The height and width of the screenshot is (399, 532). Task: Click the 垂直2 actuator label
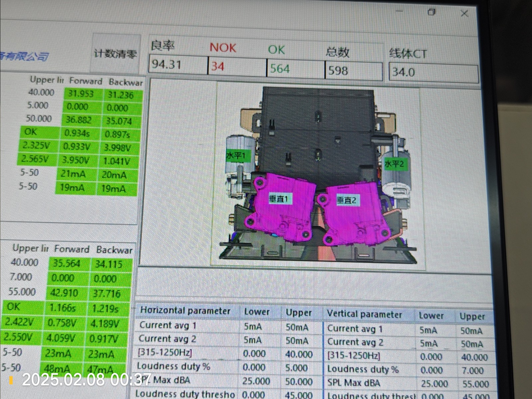point(346,200)
